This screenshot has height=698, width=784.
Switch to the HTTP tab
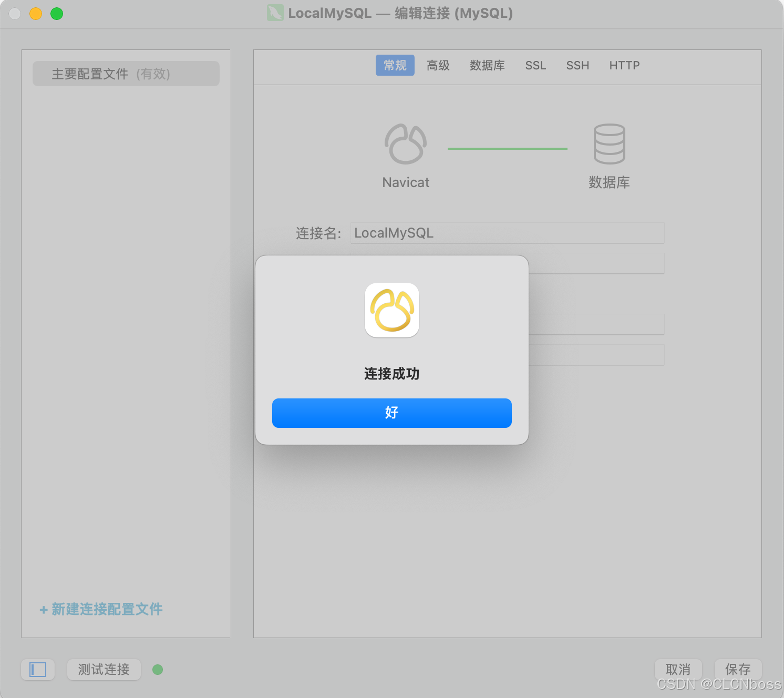(624, 65)
